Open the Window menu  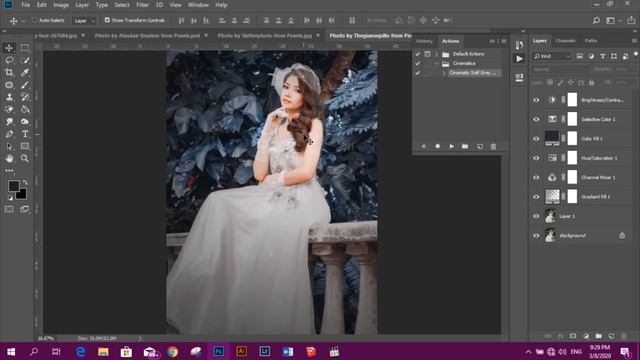(x=198, y=5)
